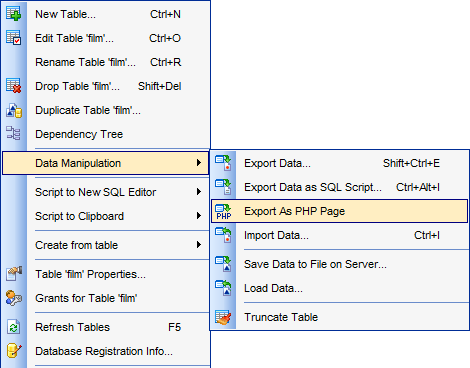
Task: Select Drop Table 'film'... menu entry
Action: tap(106, 86)
